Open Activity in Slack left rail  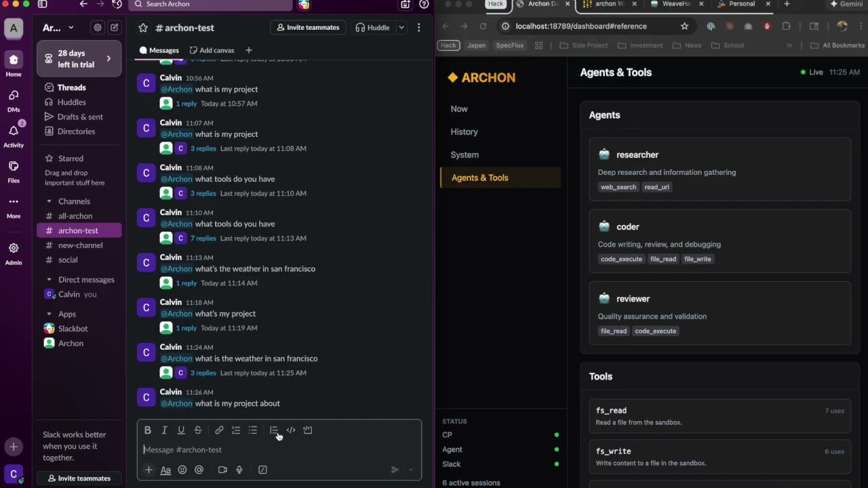click(14, 135)
